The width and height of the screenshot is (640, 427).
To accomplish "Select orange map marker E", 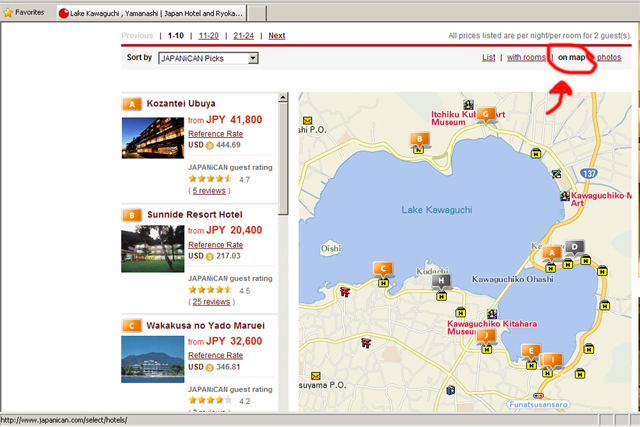I will [531, 351].
